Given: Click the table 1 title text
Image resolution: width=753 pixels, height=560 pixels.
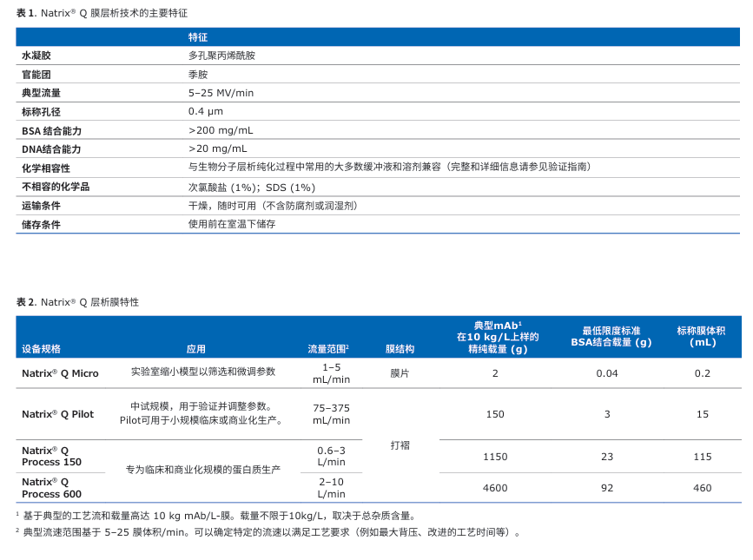Looking at the screenshot, I should [102, 13].
